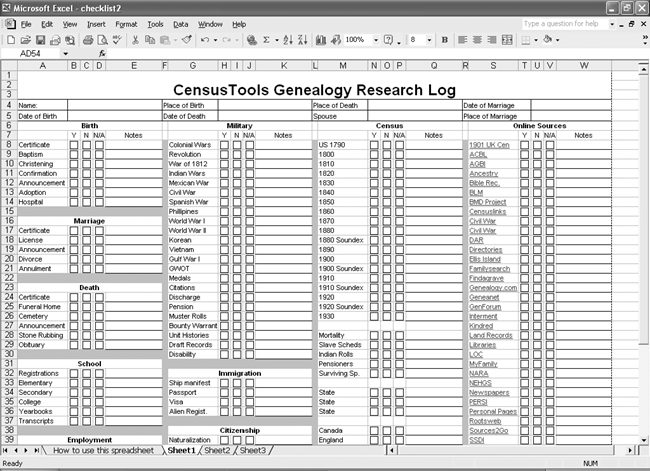The height and width of the screenshot is (471, 650).
Task: Sort descending Z to A
Action: 303,40
